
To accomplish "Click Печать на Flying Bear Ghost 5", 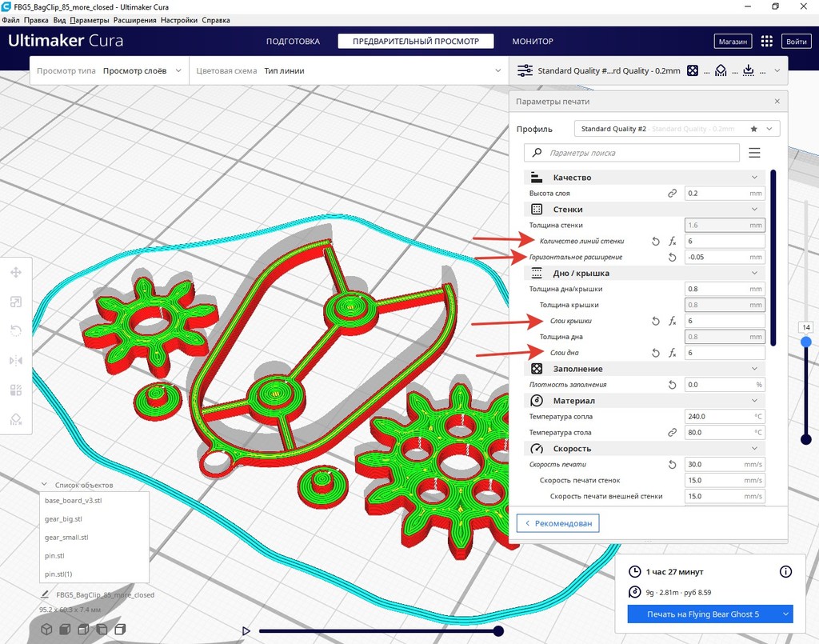I will point(703,614).
